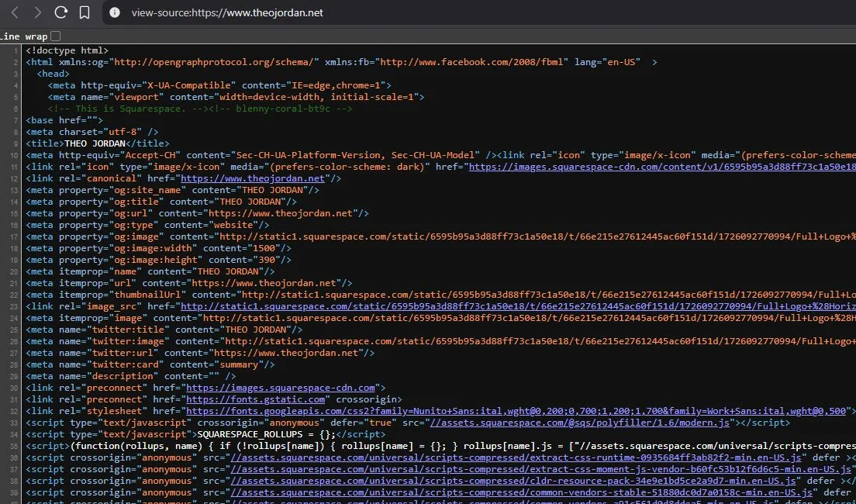
Task: Go forward with the browser forward arrow
Action: [37, 12]
